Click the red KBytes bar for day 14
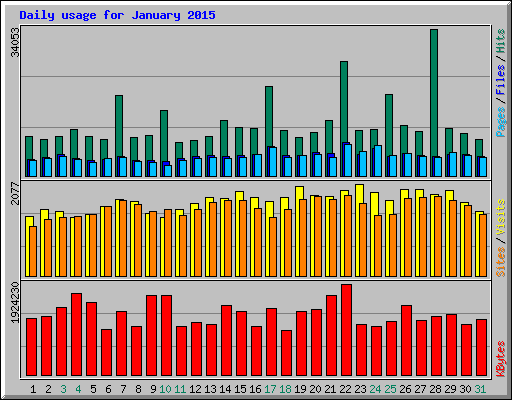Image resolution: width=512 pixels, height=400 pixels. 227,341
